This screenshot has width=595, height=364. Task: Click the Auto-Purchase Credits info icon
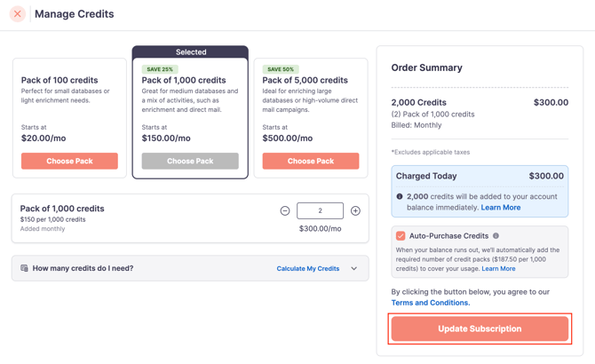click(496, 236)
